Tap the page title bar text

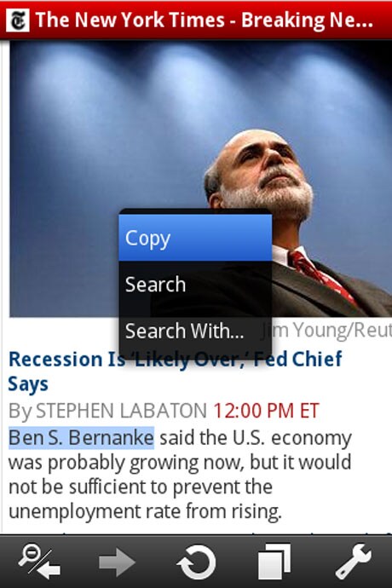tap(205, 20)
